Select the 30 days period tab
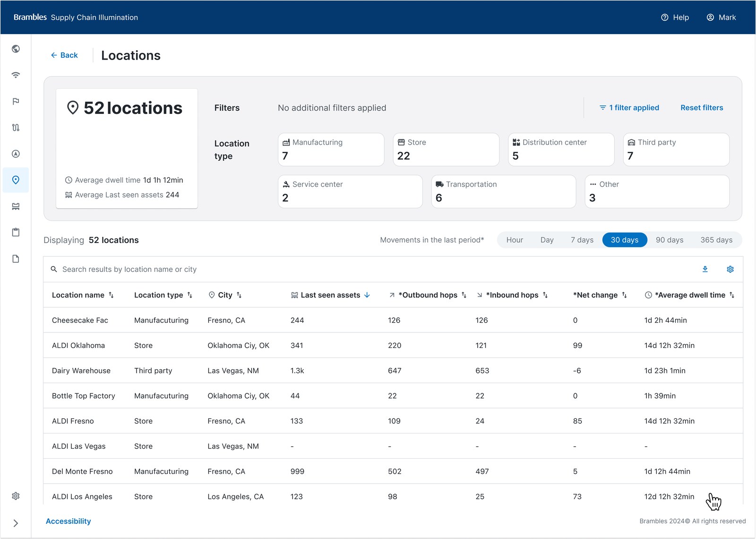 (625, 240)
